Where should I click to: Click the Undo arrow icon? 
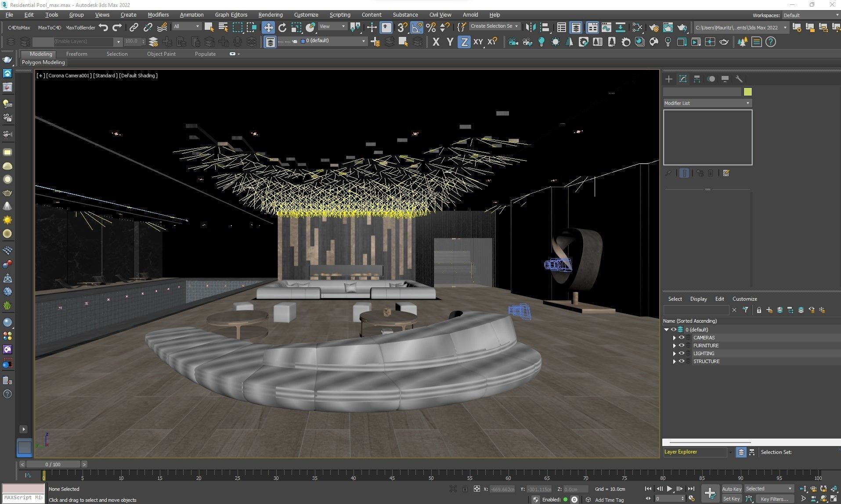104,27
